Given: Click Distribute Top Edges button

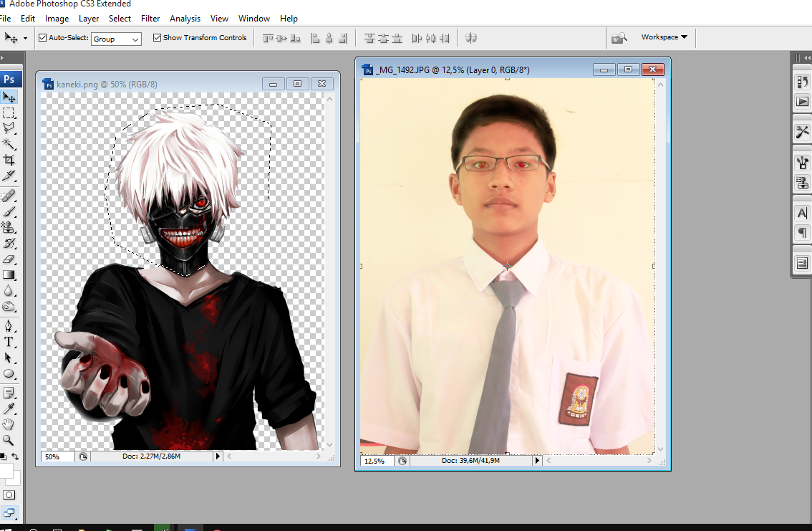Looking at the screenshot, I should (x=369, y=38).
